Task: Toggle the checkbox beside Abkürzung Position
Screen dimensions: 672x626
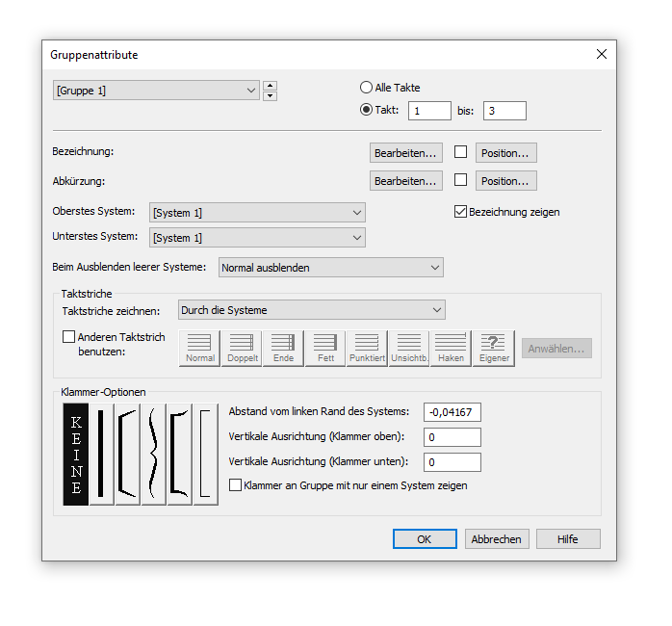Action: [461, 180]
